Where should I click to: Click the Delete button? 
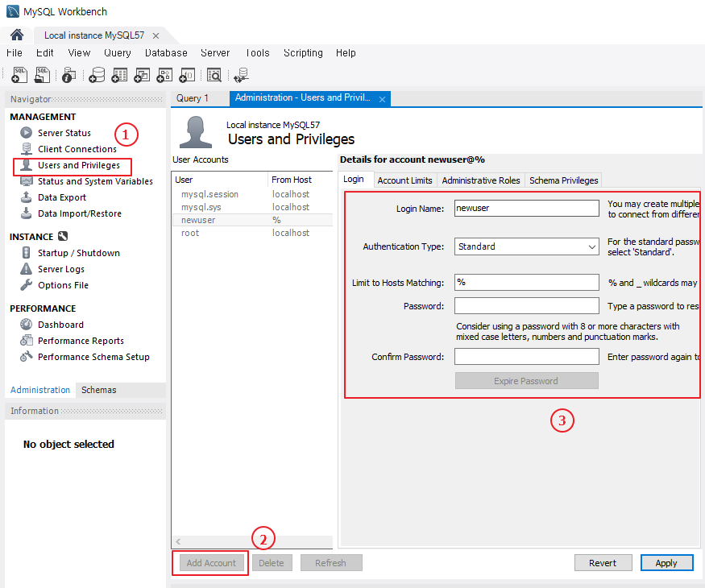point(272,563)
